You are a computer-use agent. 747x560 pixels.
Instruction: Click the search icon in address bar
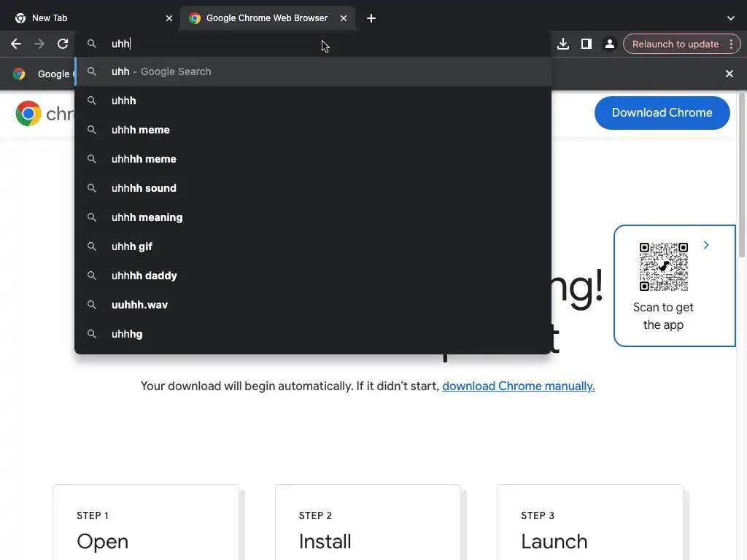(x=92, y=44)
